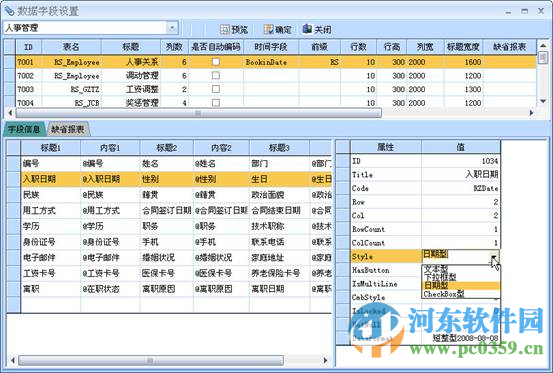Click the BookinDate time field cell

pos(271,62)
